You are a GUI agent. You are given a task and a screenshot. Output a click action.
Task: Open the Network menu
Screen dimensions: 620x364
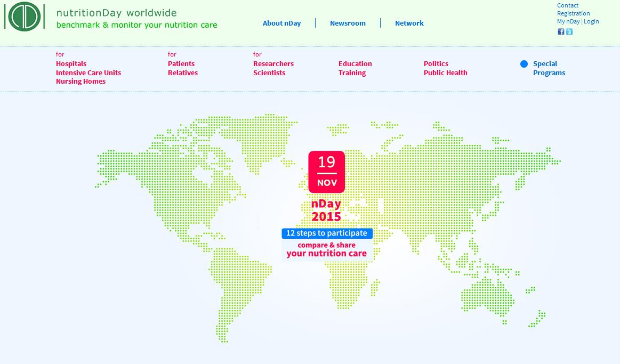[x=409, y=23]
